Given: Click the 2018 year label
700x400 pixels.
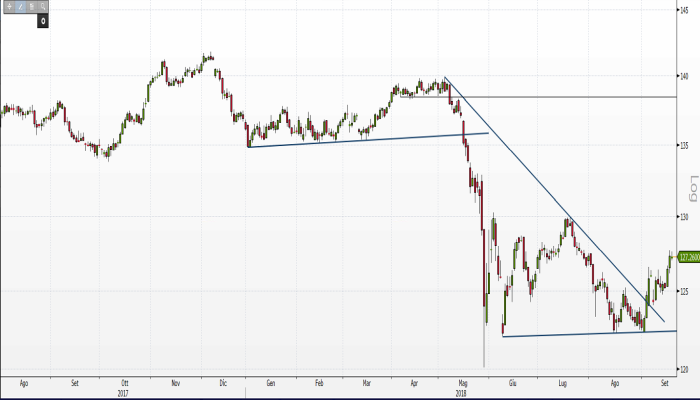Looking at the screenshot, I should click(x=462, y=392).
